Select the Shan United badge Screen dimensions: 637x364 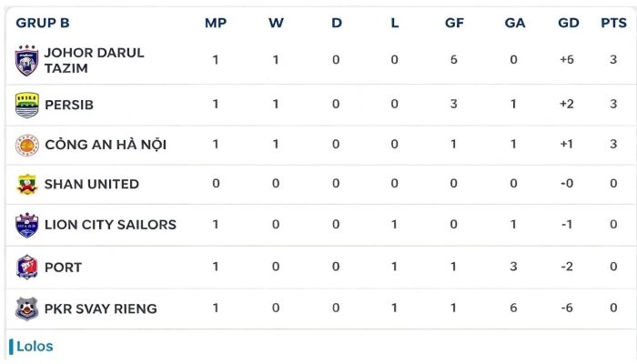coord(26,184)
